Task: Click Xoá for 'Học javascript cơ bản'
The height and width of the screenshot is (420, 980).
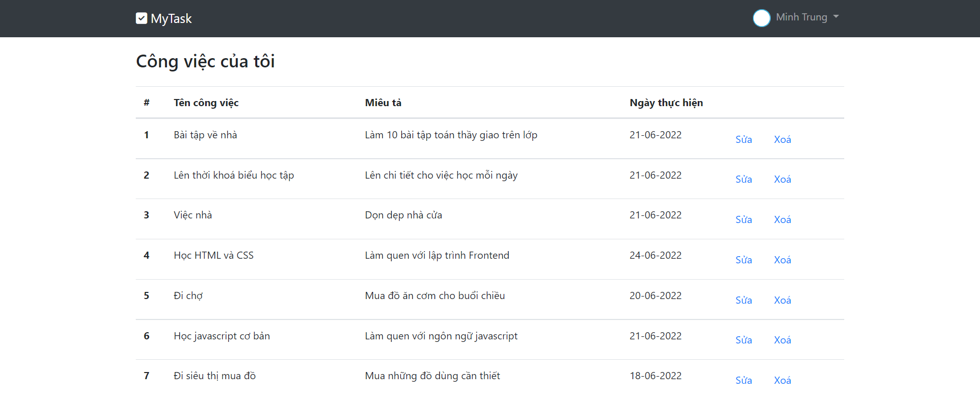Action: click(x=782, y=339)
